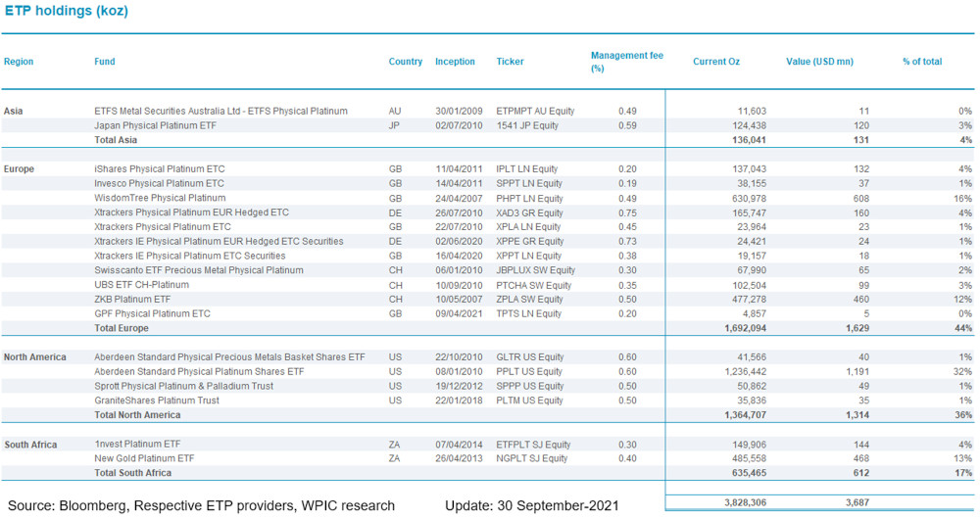Image resolution: width=980 pixels, height=518 pixels.
Task: Click the 32% share for PPLT
Action: 963,372
